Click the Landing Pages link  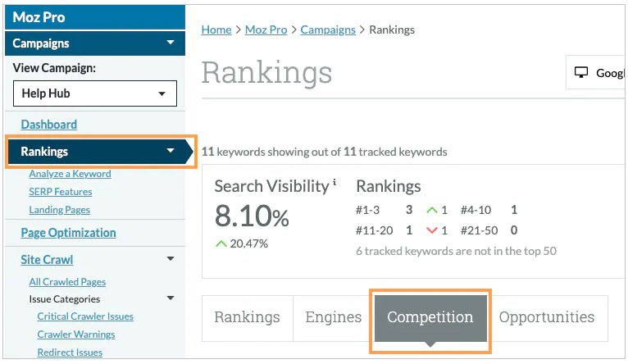[x=59, y=210]
